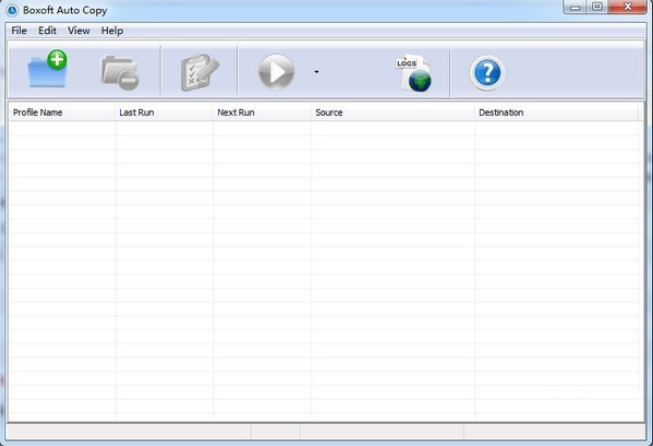653x446 pixels.
Task: Open the Logs viewer icon
Action: 414,73
